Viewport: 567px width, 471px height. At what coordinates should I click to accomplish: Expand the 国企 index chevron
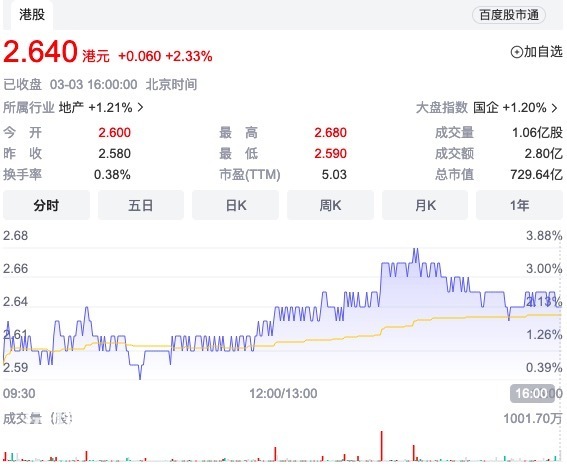coord(554,108)
